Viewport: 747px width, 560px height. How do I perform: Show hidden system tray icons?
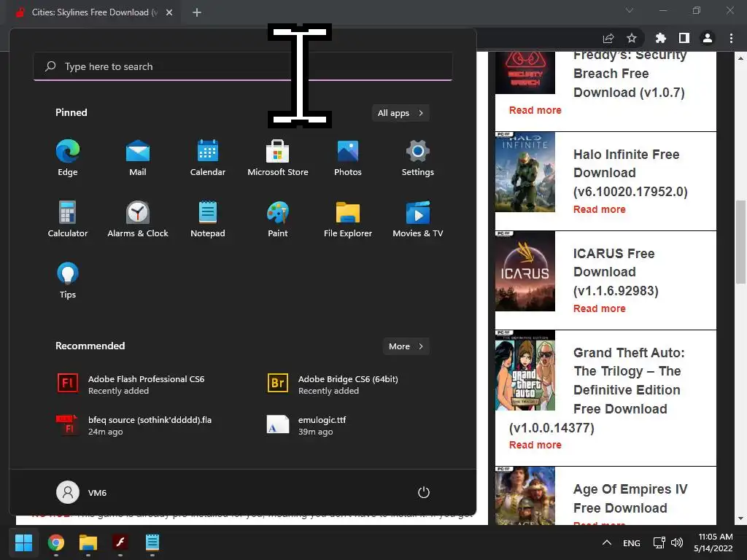(606, 542)
